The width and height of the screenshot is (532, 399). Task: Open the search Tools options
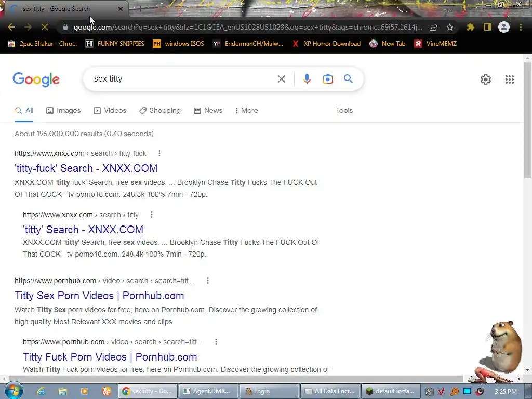click(x=344, y=110)
